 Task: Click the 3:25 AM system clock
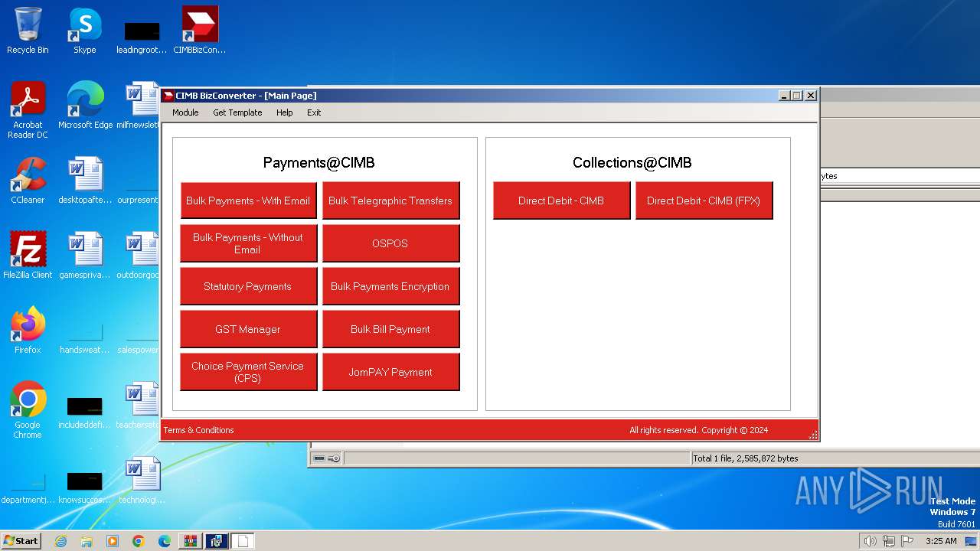[x=941, y=541]
